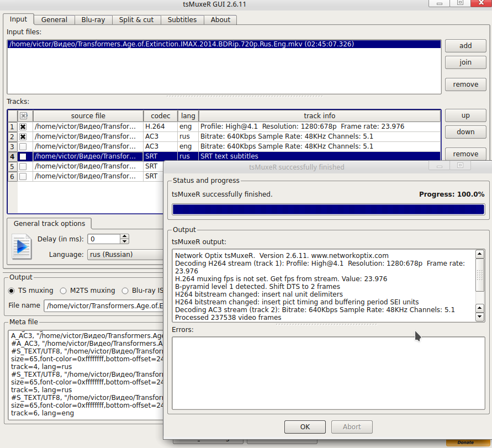Click the add button for input files
Screen dimensions: 492x448
[x=465, y=46]
